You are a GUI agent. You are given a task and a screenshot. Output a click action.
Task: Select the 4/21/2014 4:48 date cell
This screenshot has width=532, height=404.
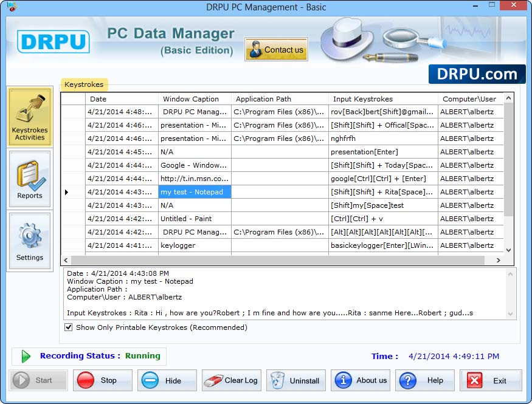point(122,112)
